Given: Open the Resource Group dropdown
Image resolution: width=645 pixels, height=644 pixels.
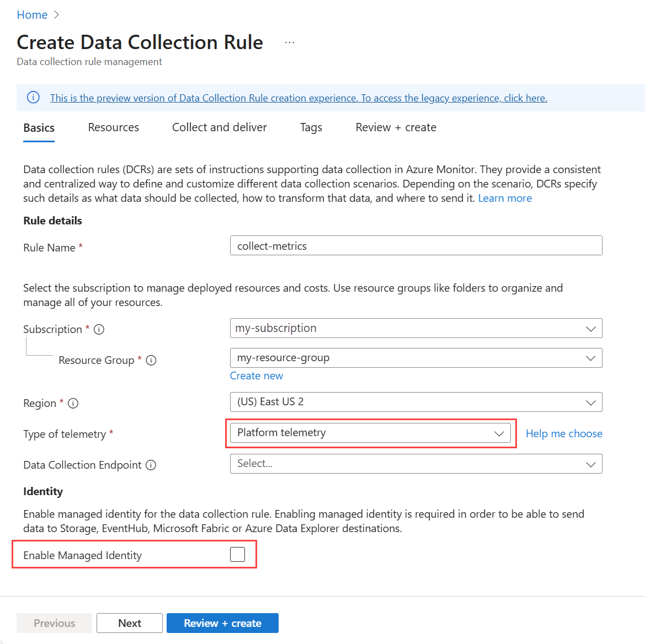Looking at the screenshot, I should click(x=415, y=358).
